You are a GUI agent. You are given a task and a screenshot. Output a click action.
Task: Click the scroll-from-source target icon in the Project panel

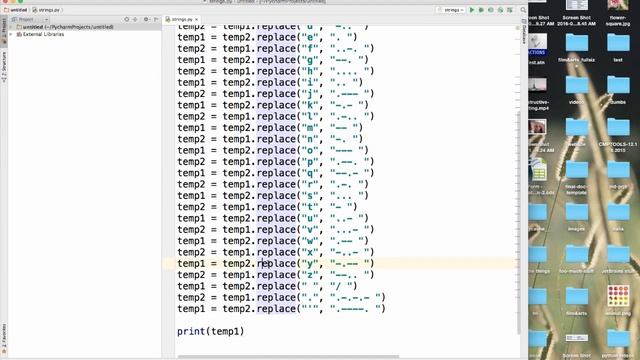coord(127,19)
